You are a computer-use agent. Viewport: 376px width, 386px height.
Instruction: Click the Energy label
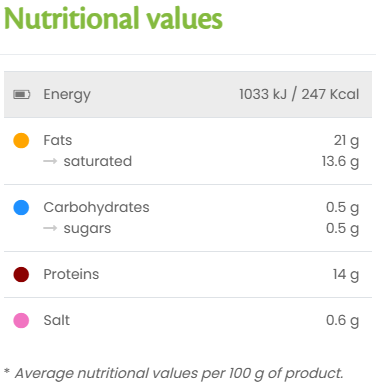67,95
